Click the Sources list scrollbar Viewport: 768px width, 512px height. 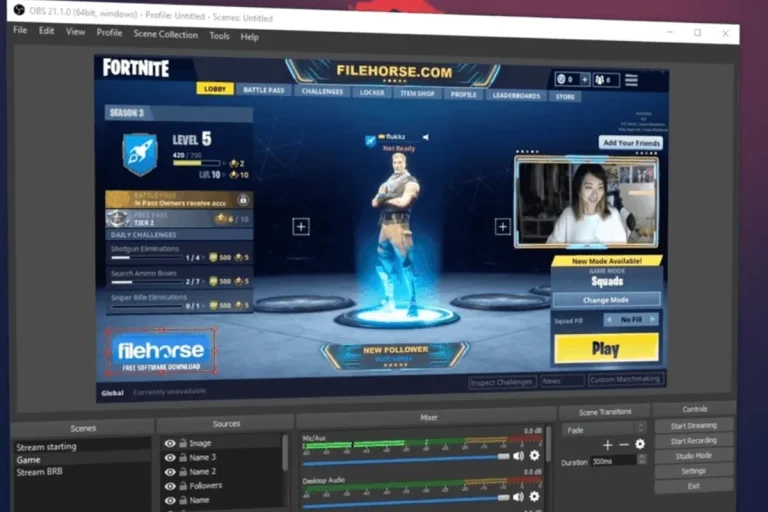coord(285,453)
